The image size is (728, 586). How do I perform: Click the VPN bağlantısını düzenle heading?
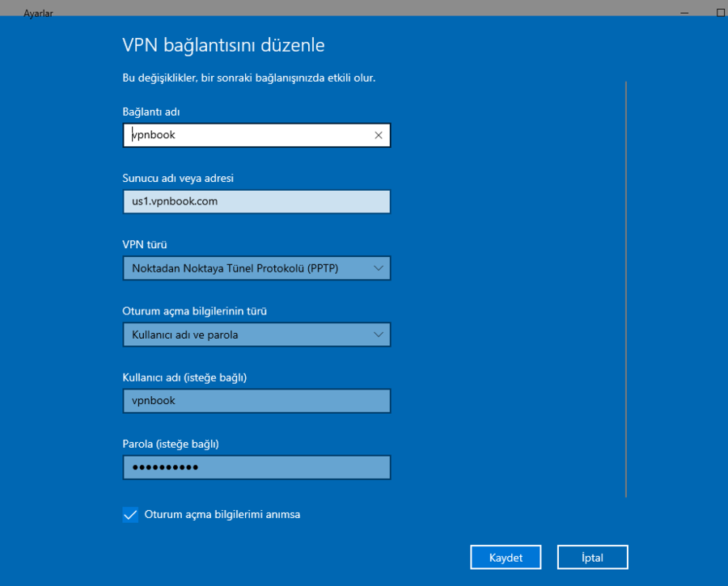tap(223, 45)
